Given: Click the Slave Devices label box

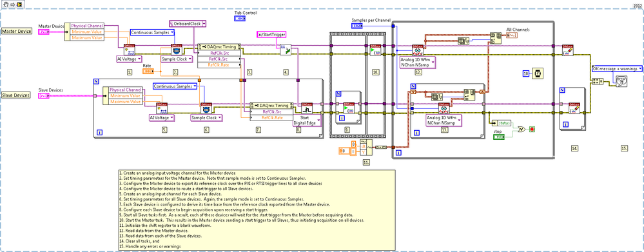Looking at the screenshot, I should [16, 95].
